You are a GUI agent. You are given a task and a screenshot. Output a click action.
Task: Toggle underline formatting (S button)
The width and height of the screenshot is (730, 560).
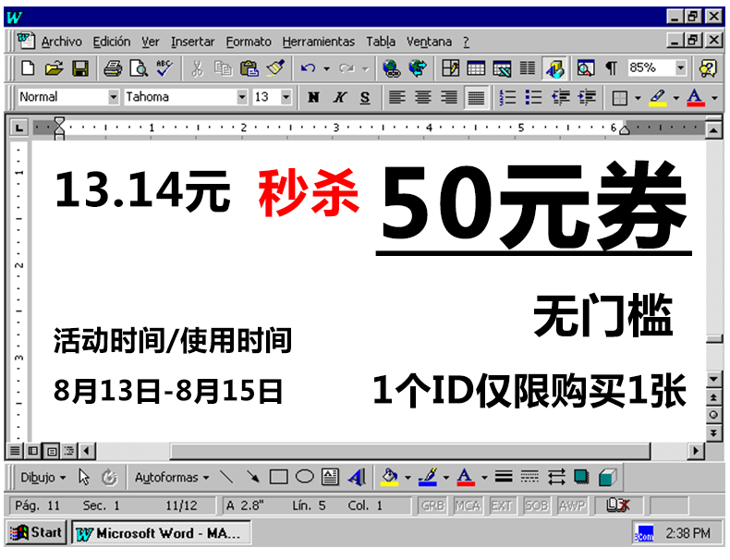[x=365, y=97]
